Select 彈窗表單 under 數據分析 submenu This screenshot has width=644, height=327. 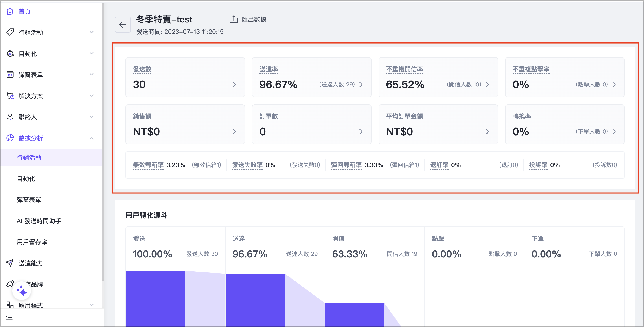pos(29,200)
